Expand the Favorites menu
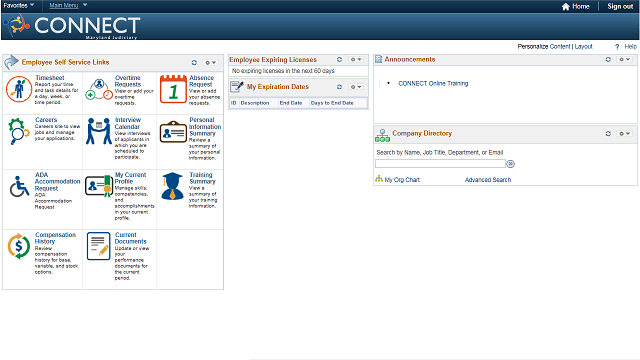 pos(19,5)
